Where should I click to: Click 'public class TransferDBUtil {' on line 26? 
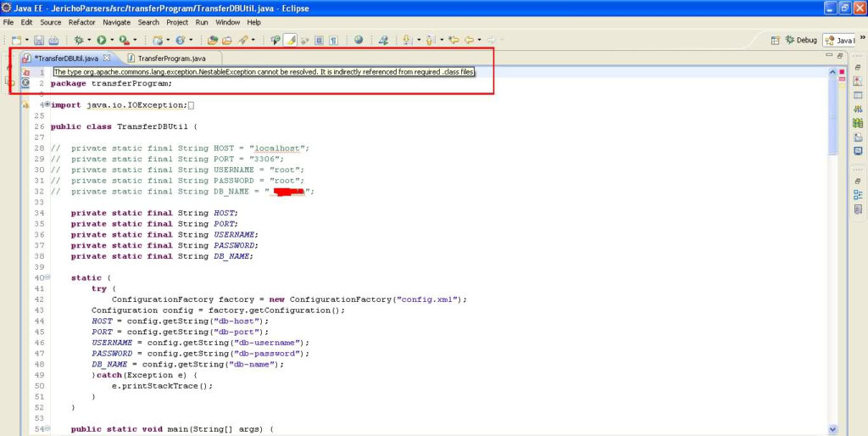tap(124, 126)
